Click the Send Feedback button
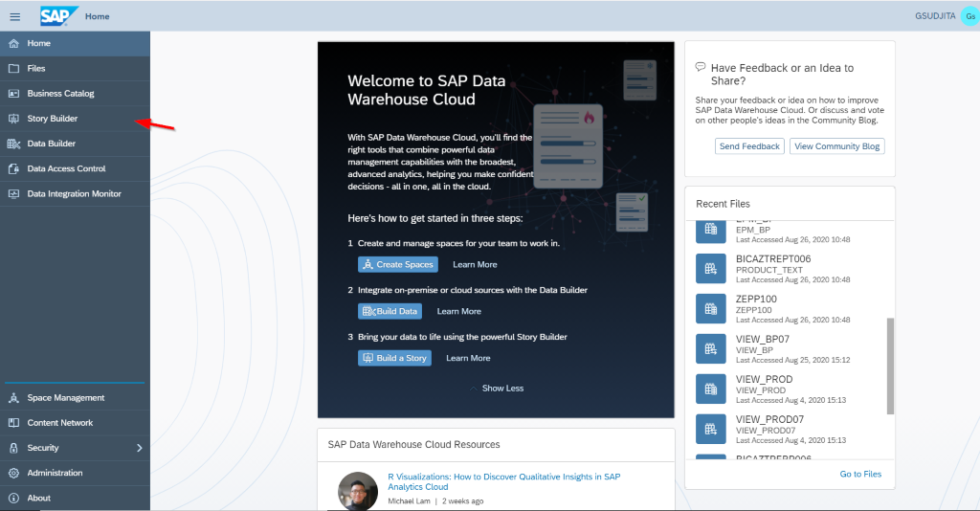The image size is (980, 511). [749, 146]
